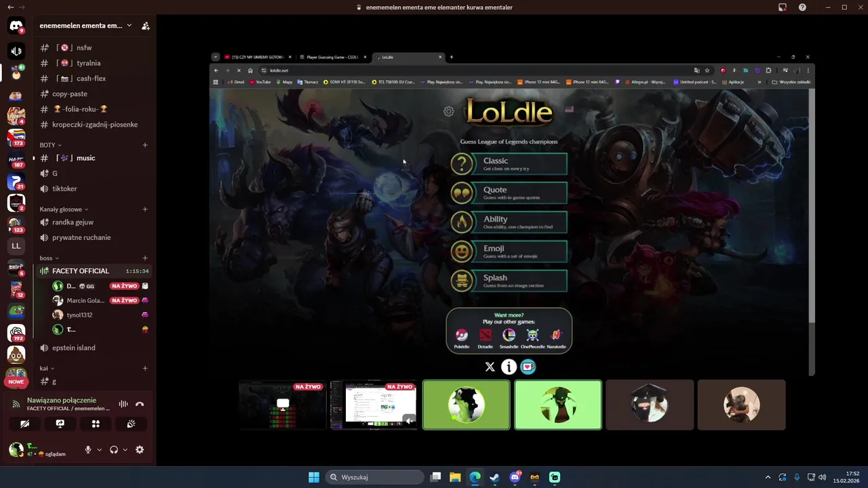Expand headphone output options arrow
This screenshot has width=868, height=488.
point(125,449)
